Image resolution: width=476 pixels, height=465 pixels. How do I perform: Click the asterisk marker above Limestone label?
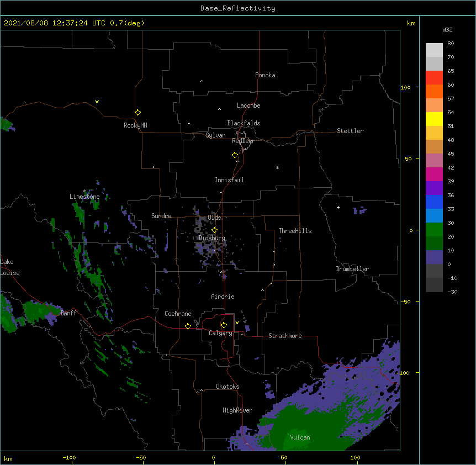[84, 191]
